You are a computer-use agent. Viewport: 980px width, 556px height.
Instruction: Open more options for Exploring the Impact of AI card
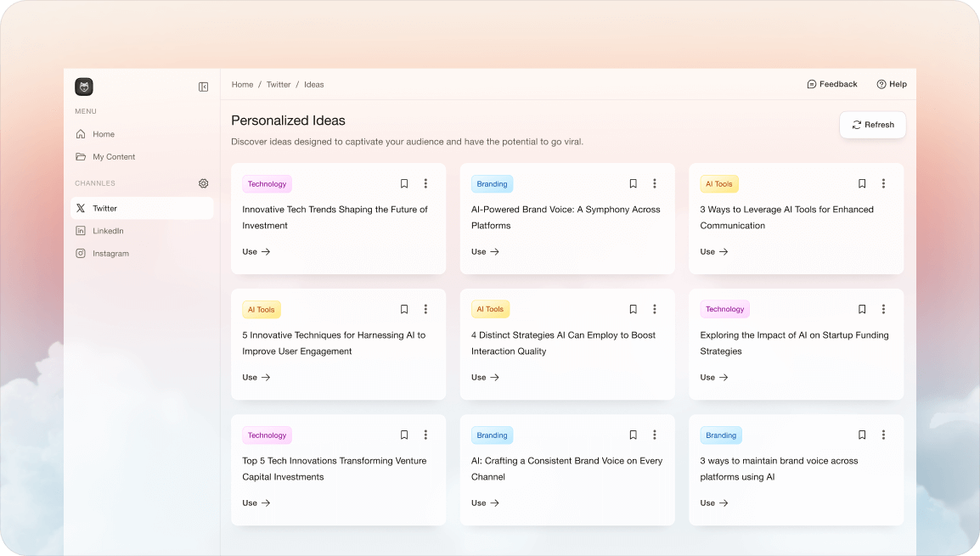[883, 309]
